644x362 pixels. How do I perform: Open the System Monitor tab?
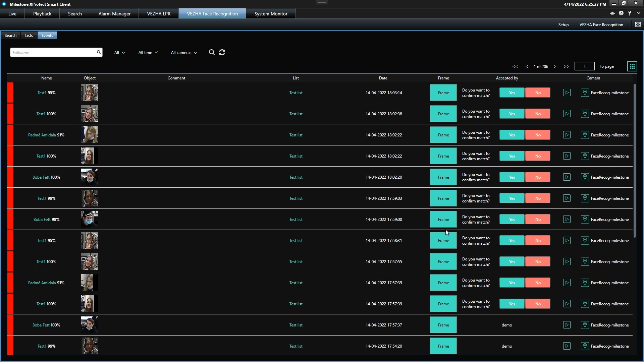pos(271,14)
